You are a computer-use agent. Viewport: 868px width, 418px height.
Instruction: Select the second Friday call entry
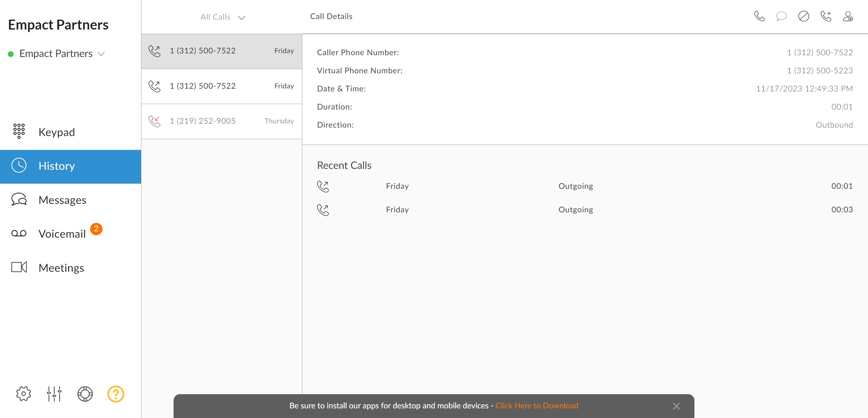click(x=222, y=86)
